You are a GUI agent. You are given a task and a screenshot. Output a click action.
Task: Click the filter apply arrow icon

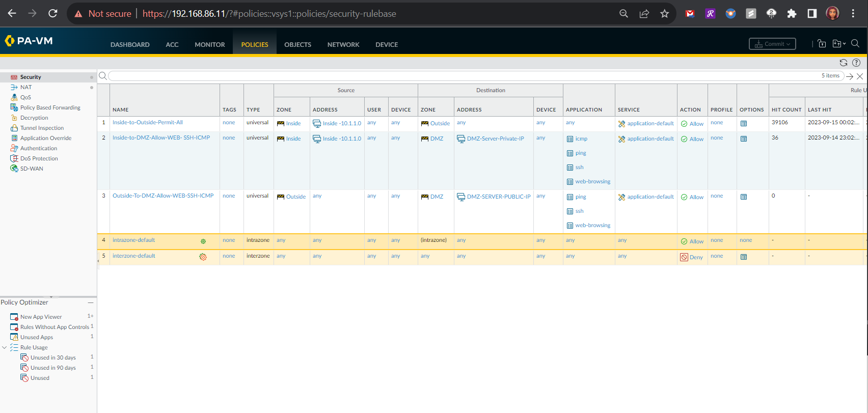[x=850, y=76]
